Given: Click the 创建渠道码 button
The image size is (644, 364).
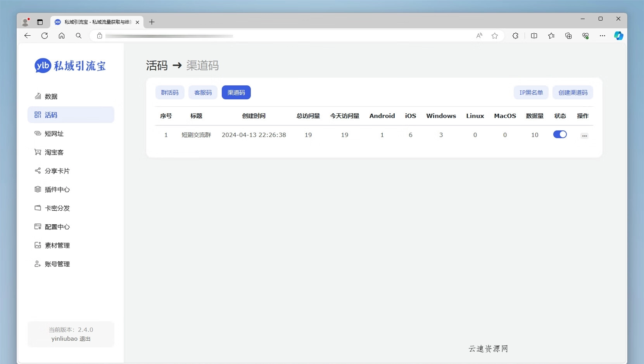Looking at the screenshot, I should (x=573, y=92).
